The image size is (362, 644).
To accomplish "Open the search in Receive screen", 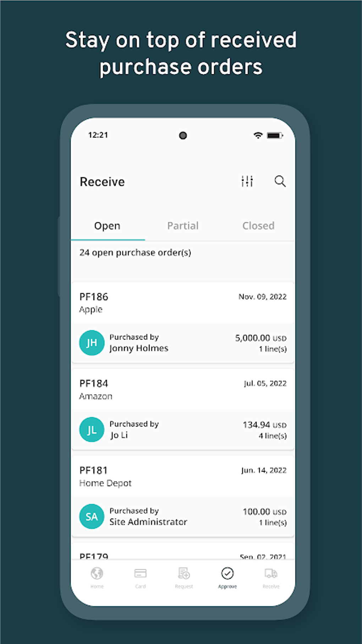I will click(280, 182).
